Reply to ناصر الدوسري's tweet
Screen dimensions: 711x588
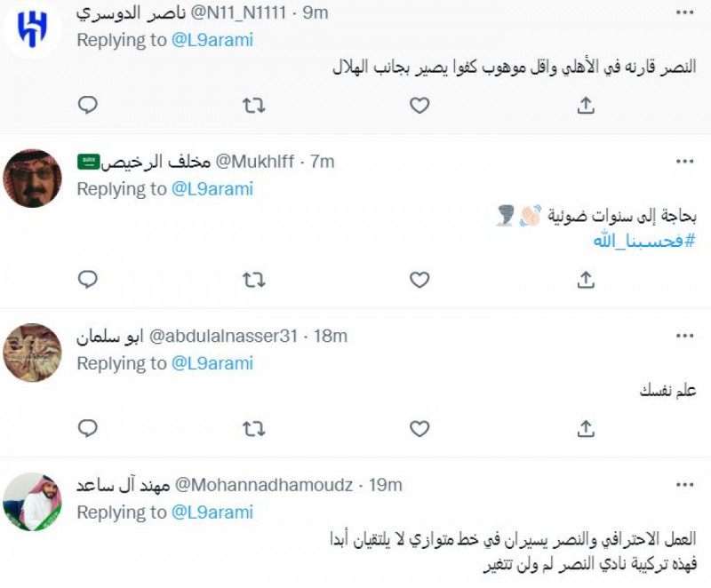click(x=87, y=106)
